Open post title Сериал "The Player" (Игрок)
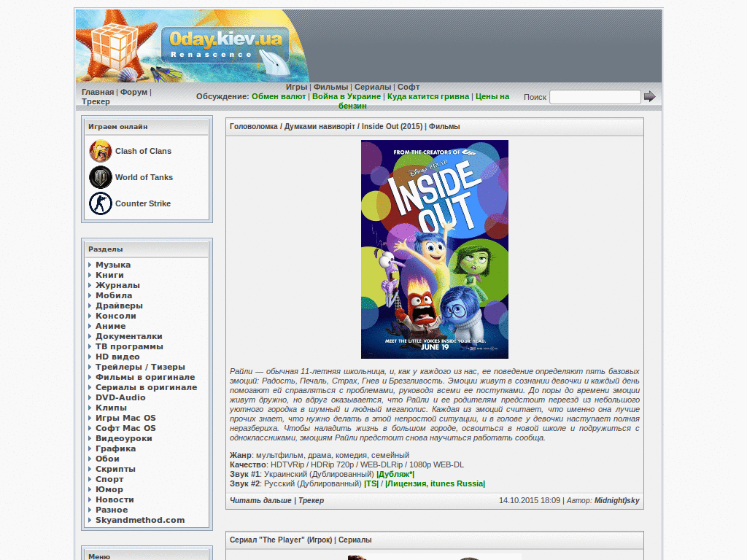747x560 pixels. pyautogui.click(x=281, y=540)
